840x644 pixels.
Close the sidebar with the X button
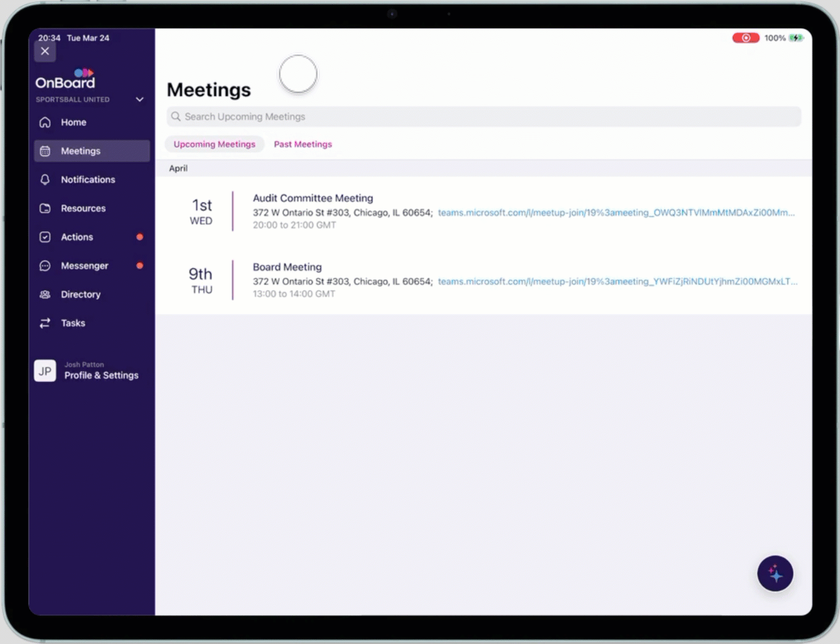pyautogui.click(x=45, y=52)
